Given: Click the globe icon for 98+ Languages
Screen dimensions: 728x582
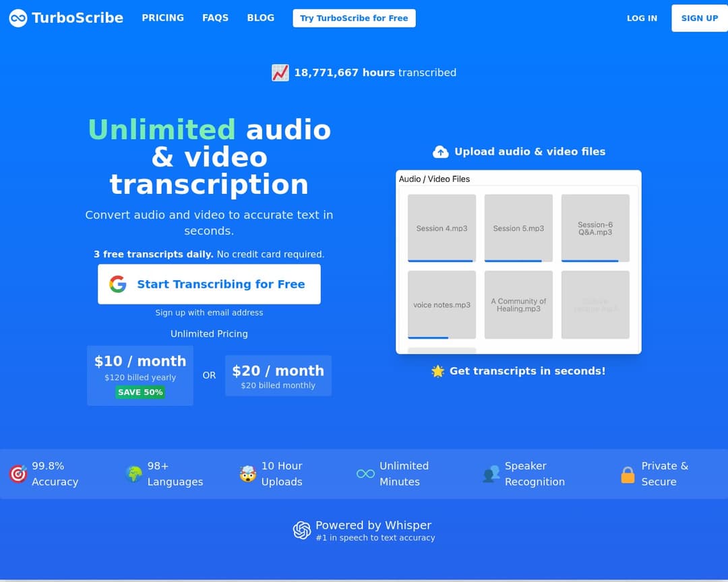Looking at the screenshot, I should (134, 474).
